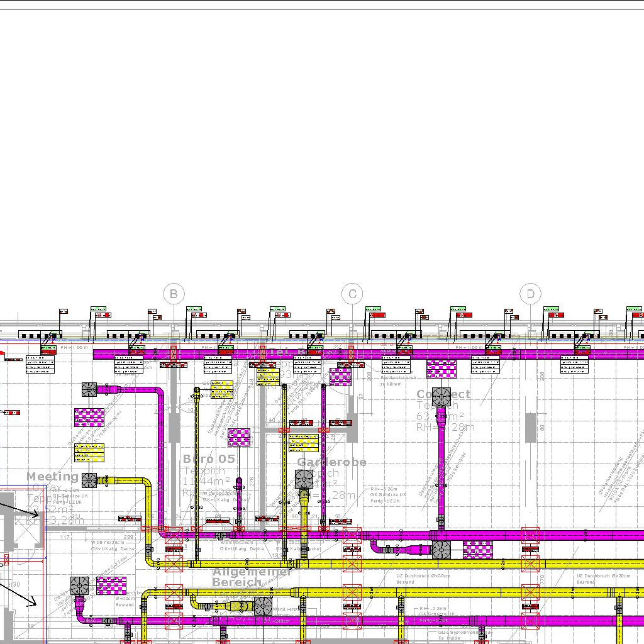The height and width of the screenshot is (644, 644).
Task: Select the Büro 05 room label
Action: 209,459
